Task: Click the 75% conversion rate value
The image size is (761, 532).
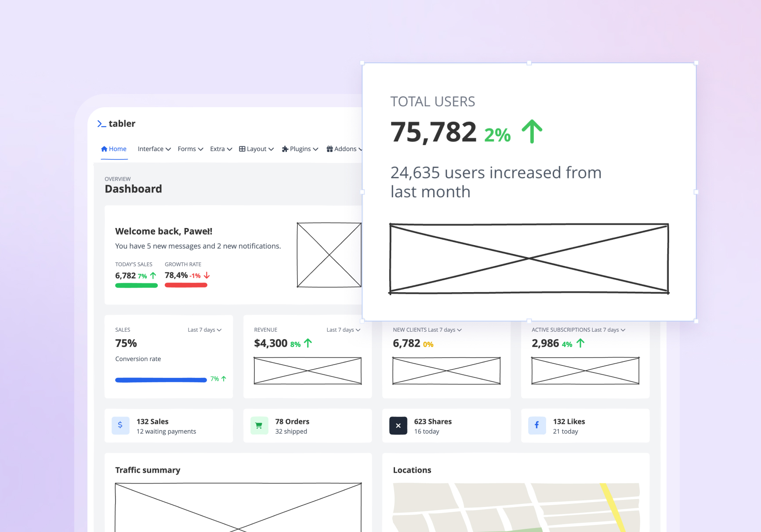Action: coord(126,343)
